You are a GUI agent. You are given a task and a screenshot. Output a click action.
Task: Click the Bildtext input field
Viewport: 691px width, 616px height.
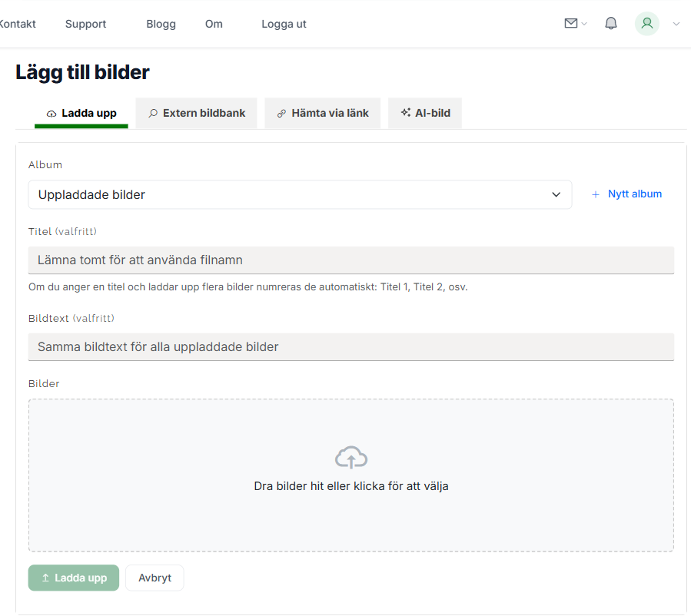351,346
